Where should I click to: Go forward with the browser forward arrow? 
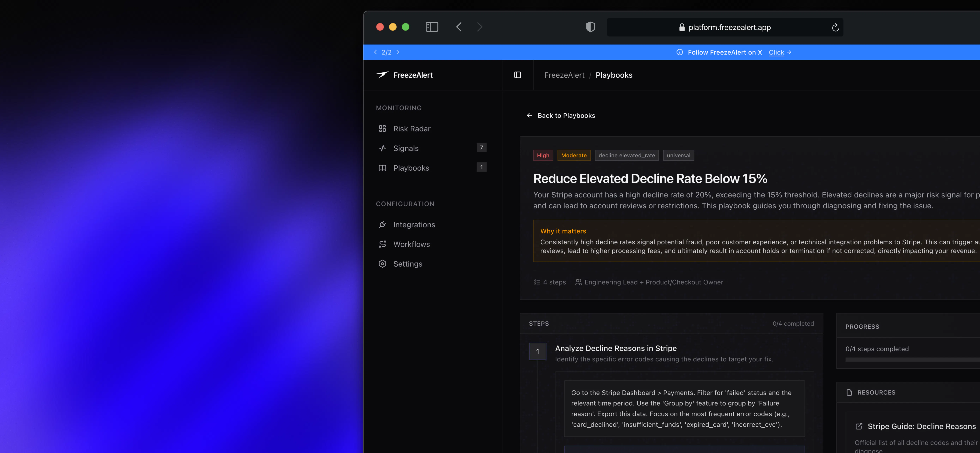[x=479, y=27]
